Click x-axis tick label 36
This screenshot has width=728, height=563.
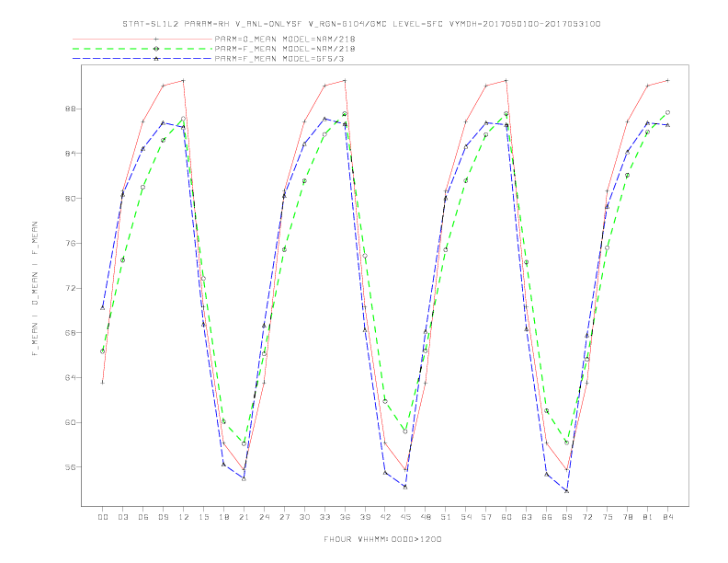tap(345, 517)
